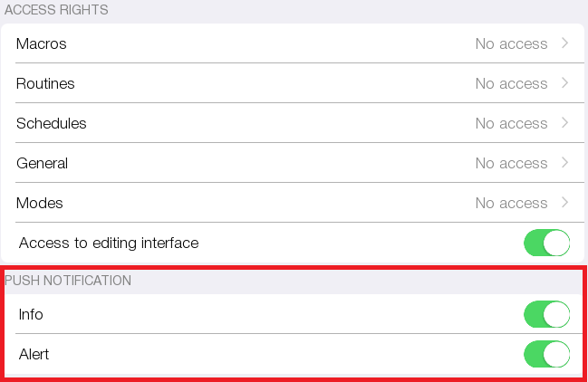Expand the Schedules row chevron
The image size is (588, 382).
pos(564,123)
